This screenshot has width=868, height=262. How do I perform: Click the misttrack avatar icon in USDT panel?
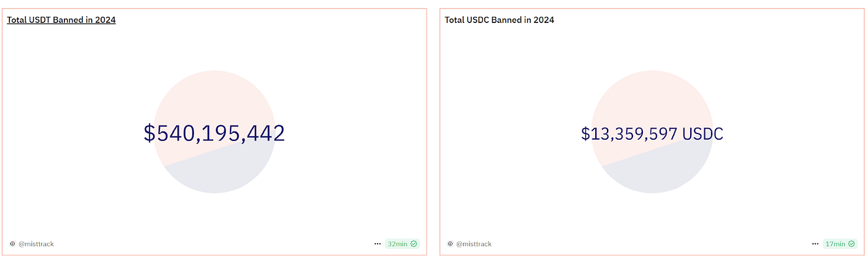click(12, 244)
